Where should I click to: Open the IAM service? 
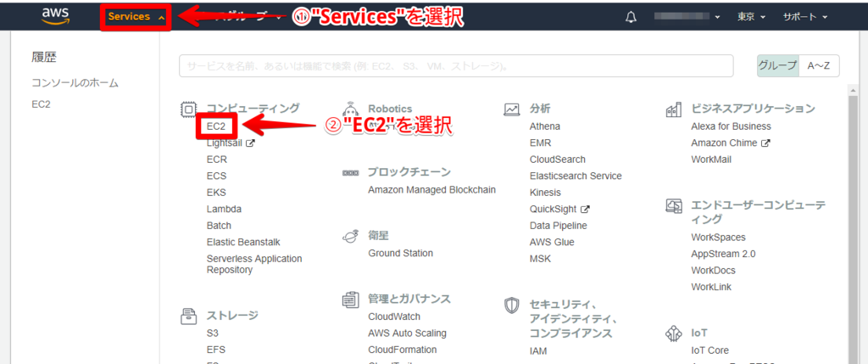tap(538, 350)
